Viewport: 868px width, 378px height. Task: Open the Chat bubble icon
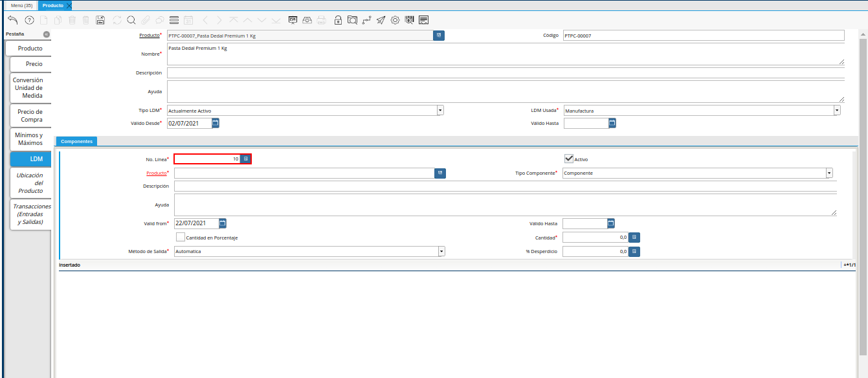pos(159,20)
